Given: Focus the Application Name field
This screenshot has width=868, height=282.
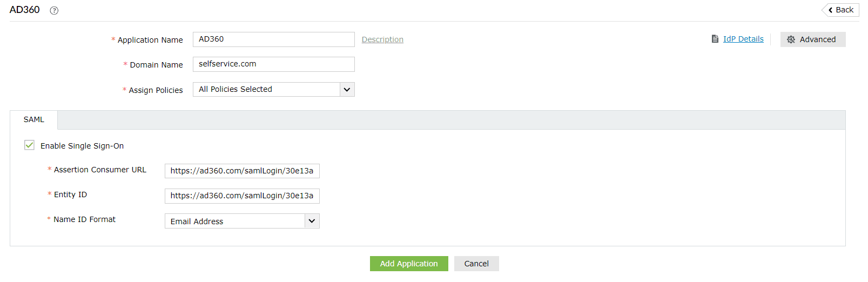Looking at the screenshot, I should [273, 39].
